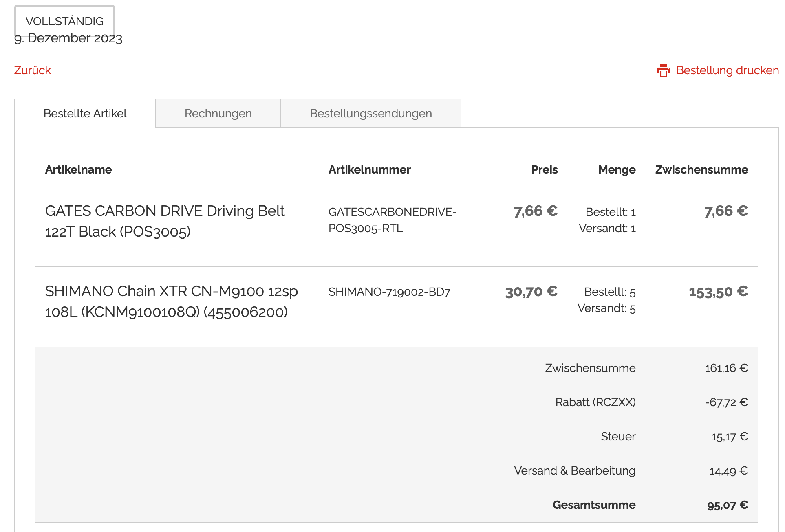Click the Versand & Bearbeitung amount 14,49 €
The width and height of the screenshot is (785, 532).
728,471
